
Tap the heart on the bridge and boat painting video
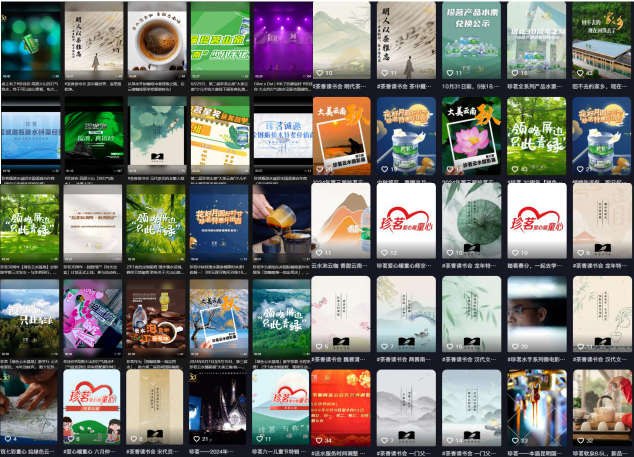(x=385, y=347)
